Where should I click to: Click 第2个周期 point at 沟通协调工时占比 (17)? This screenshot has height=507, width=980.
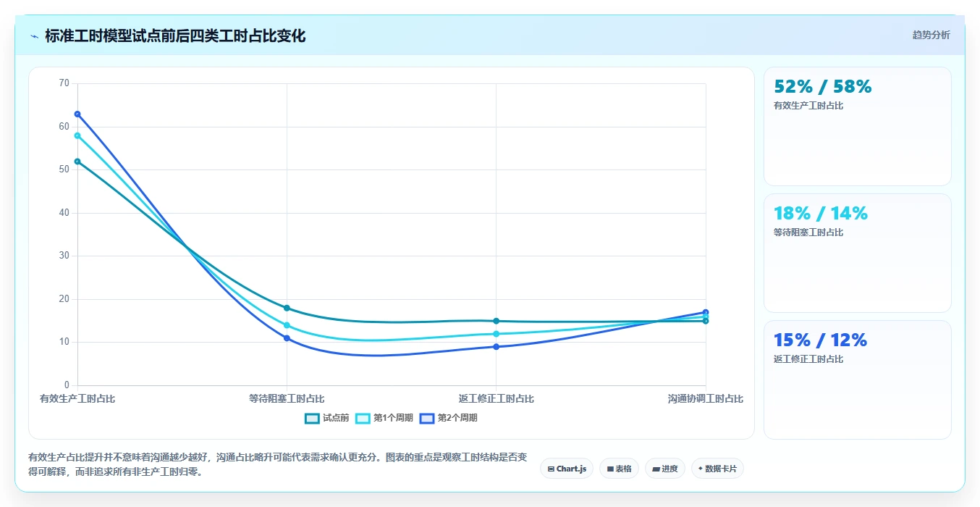coord(706,312)
